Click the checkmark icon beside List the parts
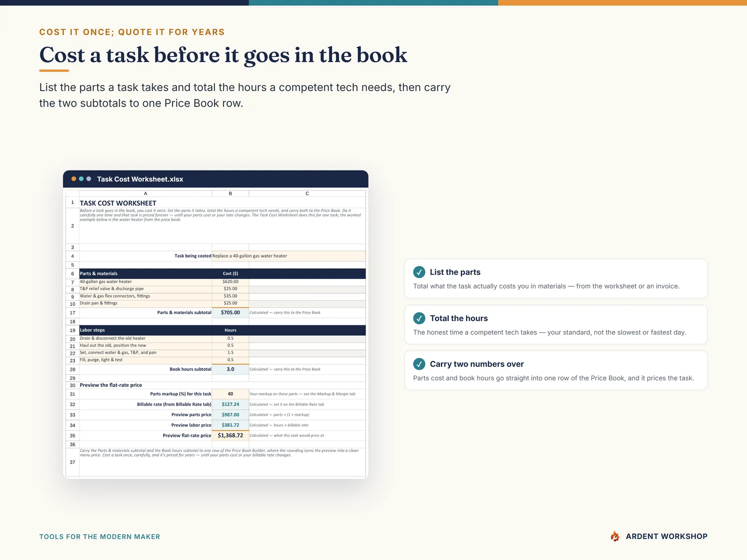Viewport: 747px width, 560px height. pos(419,272)
